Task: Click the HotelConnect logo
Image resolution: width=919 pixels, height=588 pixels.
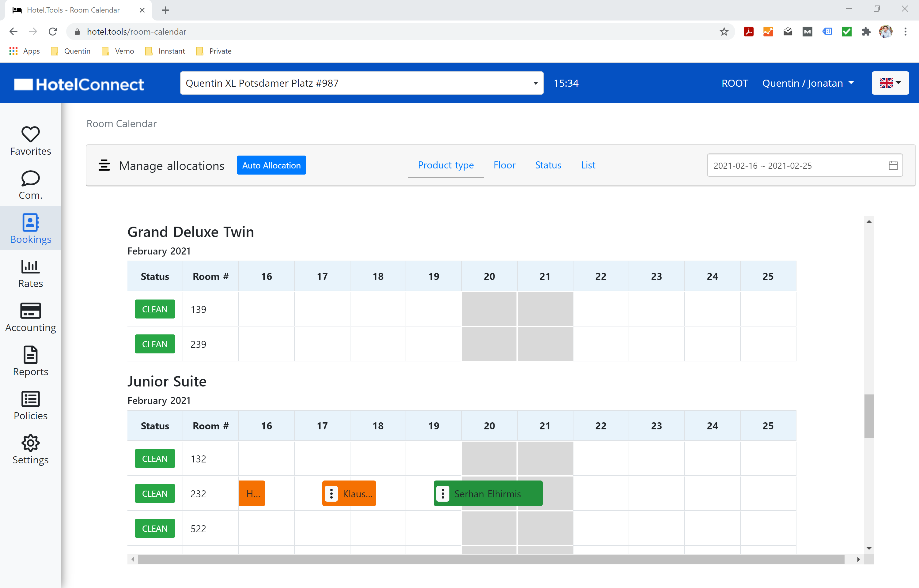Action: click(79, 84)
